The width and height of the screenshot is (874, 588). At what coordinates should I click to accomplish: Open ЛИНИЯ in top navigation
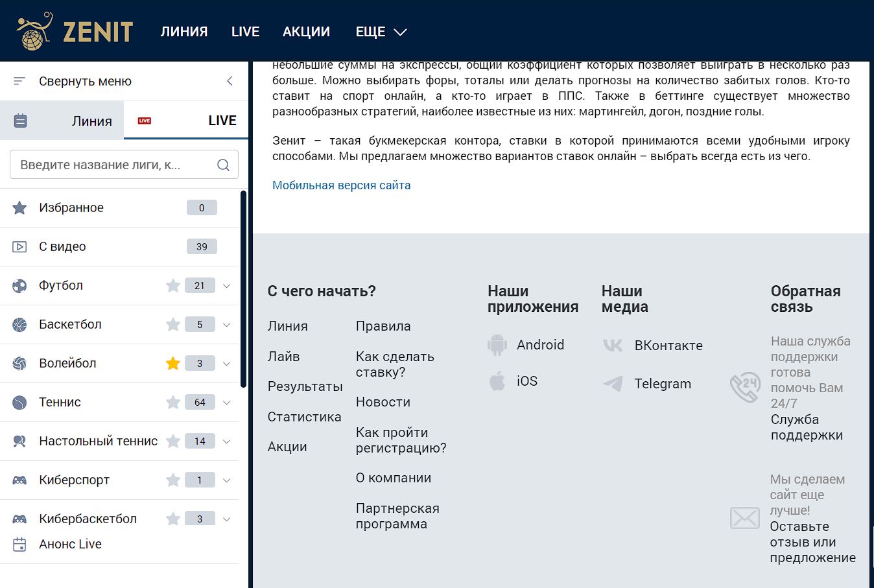[184, 32]
